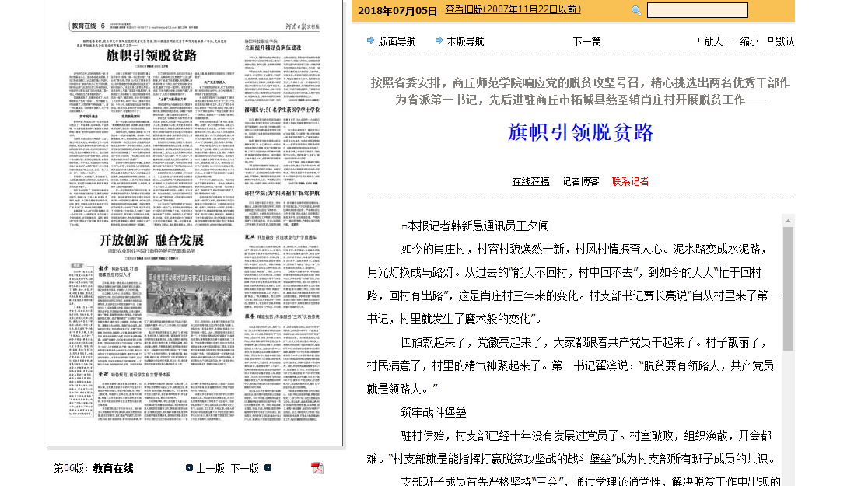Screen dimensions: 868x486
Task: Click the 在线荐稿 link
Action: click(x=530, y=181)
